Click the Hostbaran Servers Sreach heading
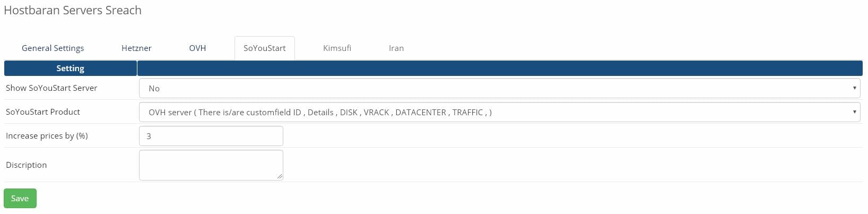The height and width of the screenshot is (214, 868). click(73, 10)
